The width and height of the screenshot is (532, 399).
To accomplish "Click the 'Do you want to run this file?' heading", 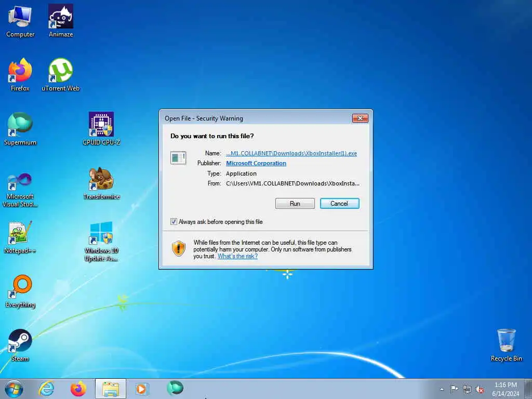I will pyautogui.click(x=212, y=136).
